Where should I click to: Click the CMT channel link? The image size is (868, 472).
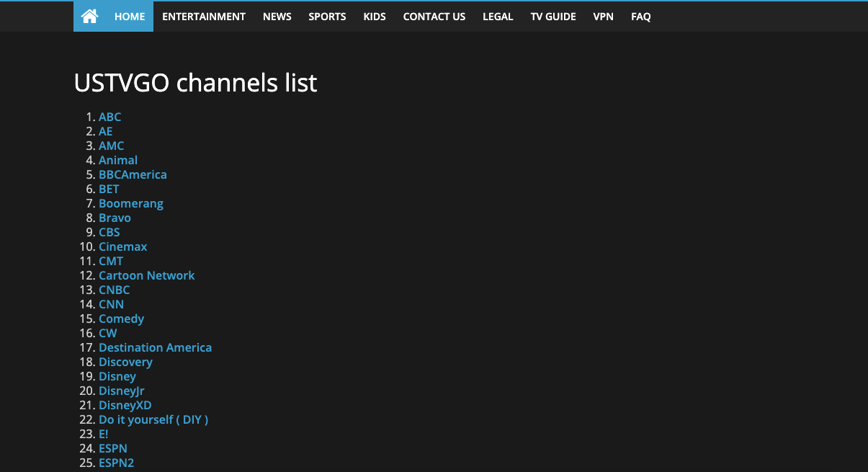(111, 261)
